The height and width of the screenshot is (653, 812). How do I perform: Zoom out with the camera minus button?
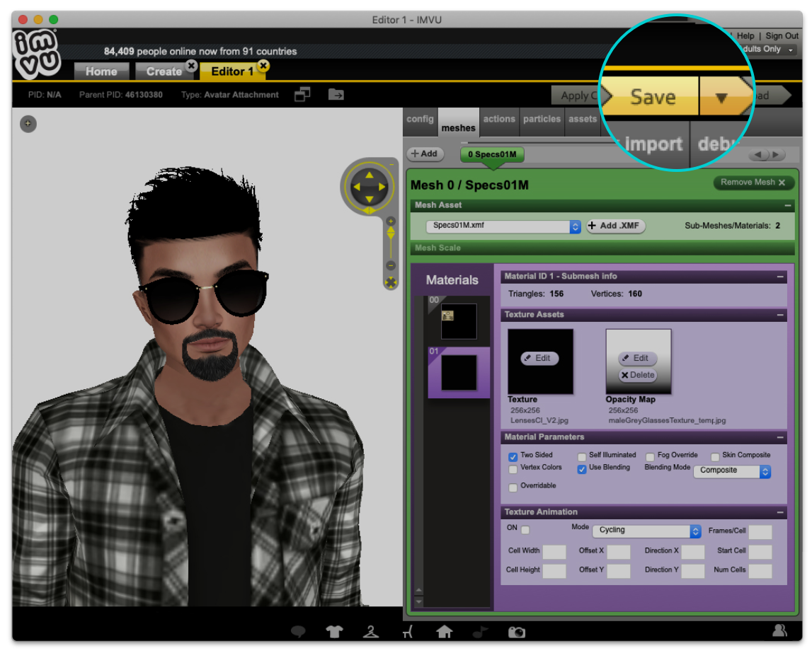coord(391,265)
